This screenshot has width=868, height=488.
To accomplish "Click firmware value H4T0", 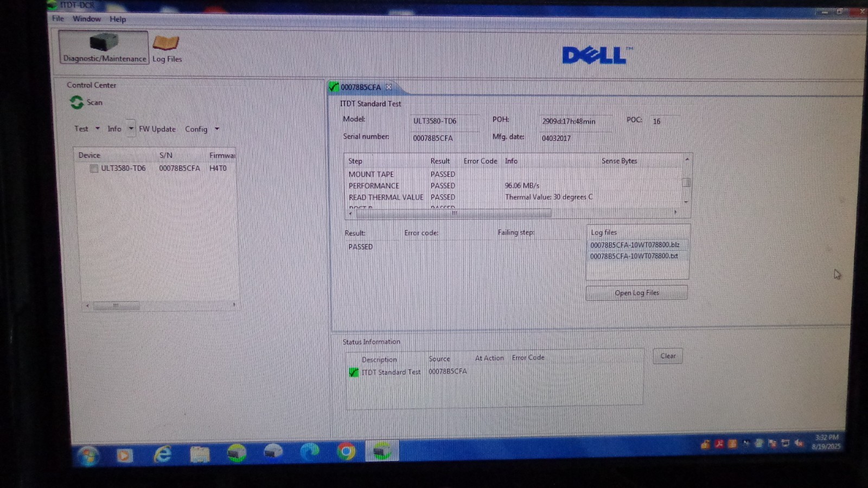I will tap(218, 169).
